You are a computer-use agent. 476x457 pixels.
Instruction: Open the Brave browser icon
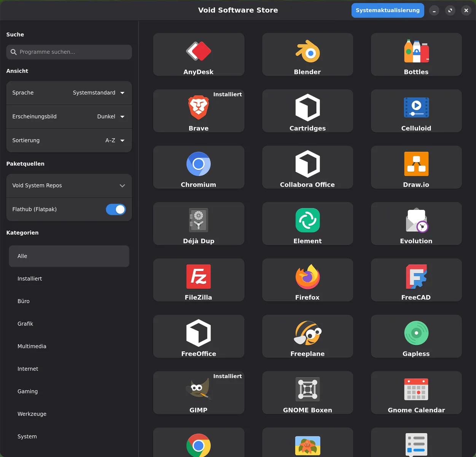(x=198, y=108)
